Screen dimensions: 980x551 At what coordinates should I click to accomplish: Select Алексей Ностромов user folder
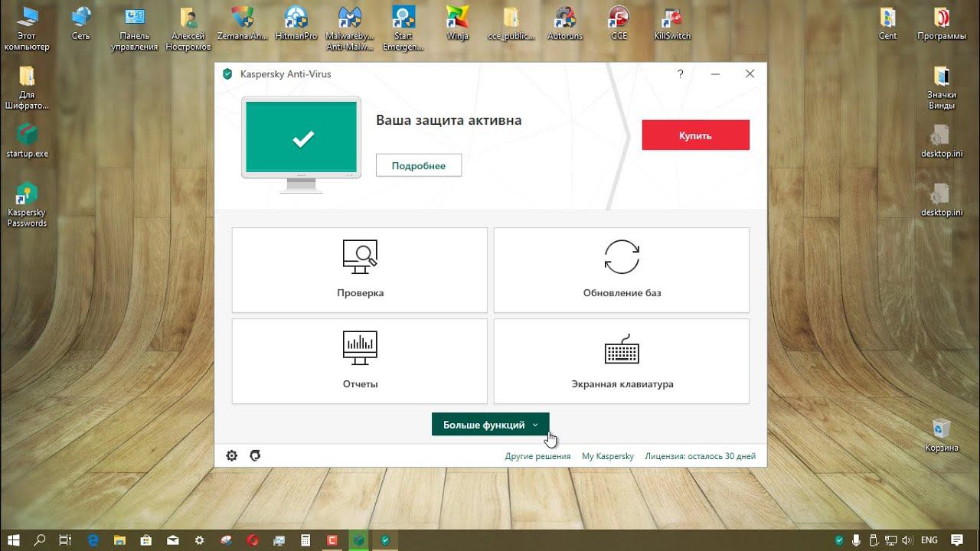pyautogui.click(x=188, y=29)
